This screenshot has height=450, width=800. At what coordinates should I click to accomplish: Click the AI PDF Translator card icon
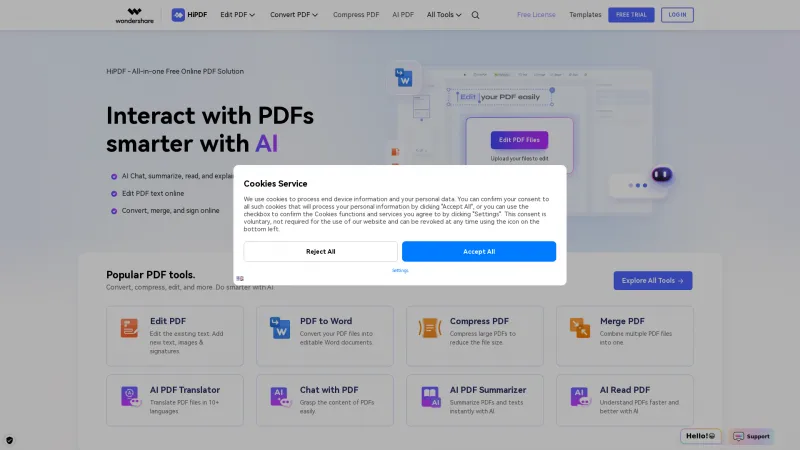pyautogui.click(x=130, y=396)
